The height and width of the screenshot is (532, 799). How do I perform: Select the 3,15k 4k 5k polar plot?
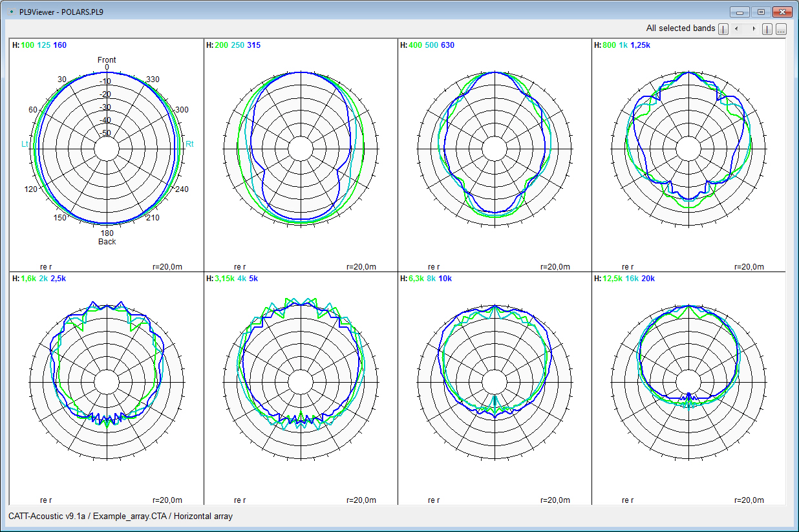click(300, 382)
